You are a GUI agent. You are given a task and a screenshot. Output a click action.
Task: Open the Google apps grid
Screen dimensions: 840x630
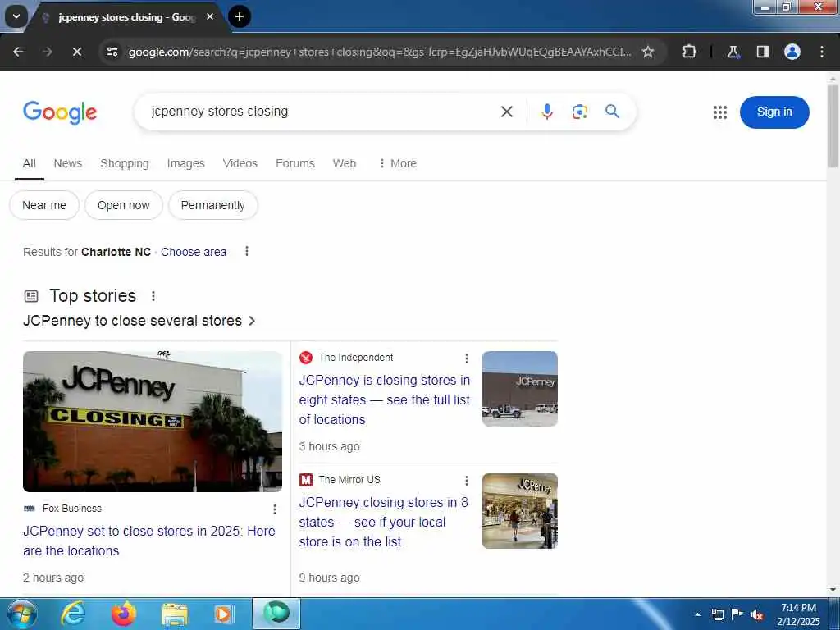tap(720, 112)
